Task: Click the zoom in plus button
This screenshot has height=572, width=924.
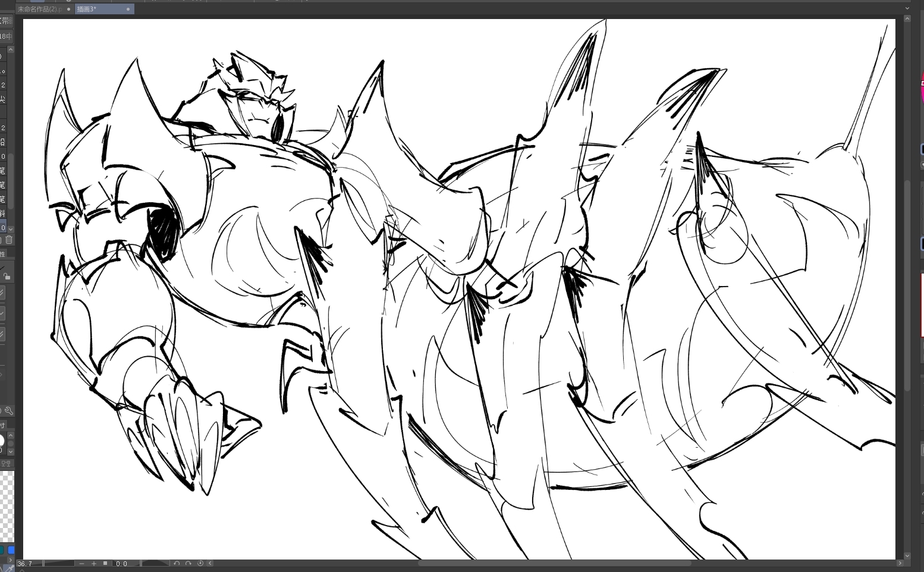Action: tap(93, 564)
